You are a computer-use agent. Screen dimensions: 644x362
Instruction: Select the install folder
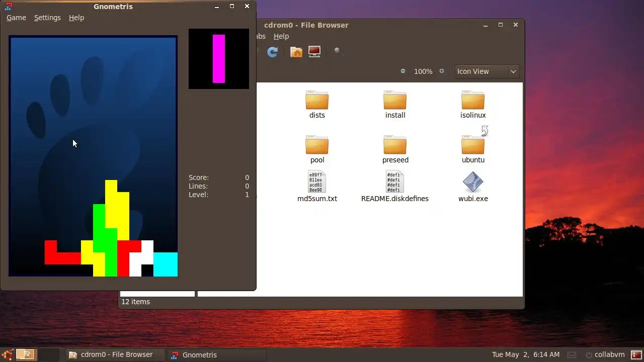pyautogui.click(x=395, y=105)
